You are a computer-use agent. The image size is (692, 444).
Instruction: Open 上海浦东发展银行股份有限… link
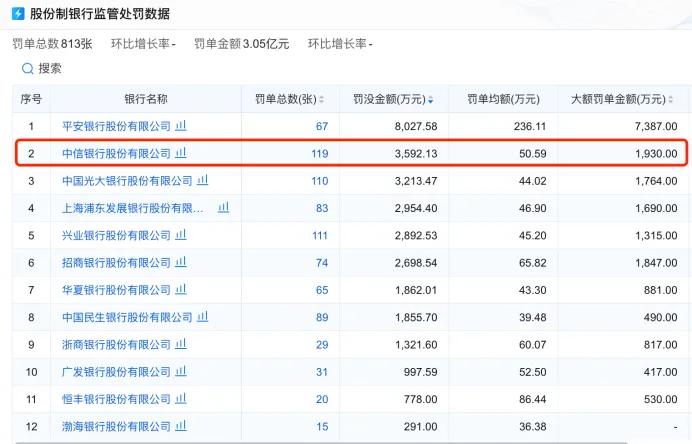(x=133, y=208)
